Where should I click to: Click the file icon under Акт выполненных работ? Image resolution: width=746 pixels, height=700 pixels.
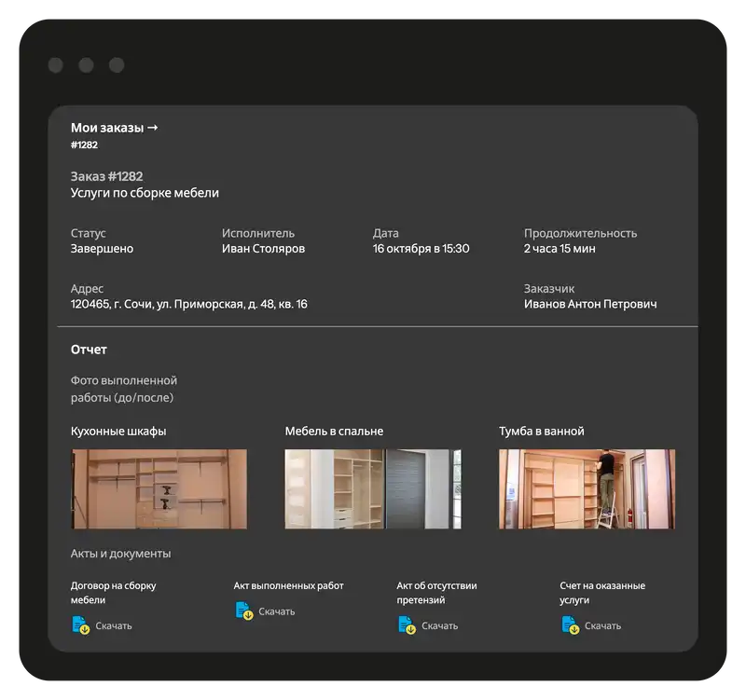coord(244,611)
